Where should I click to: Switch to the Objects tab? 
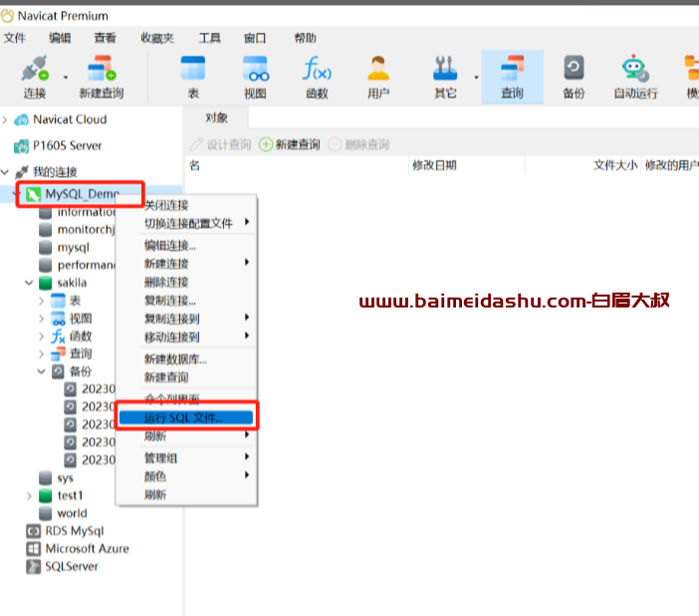217,118
